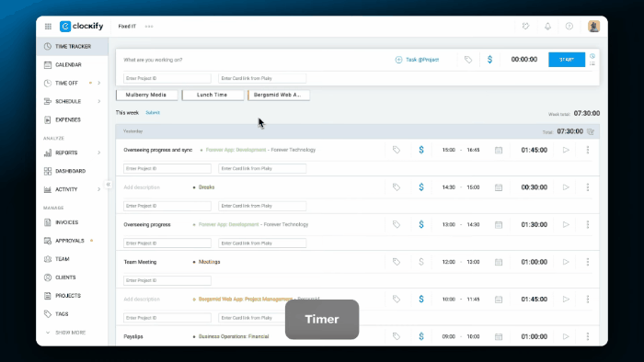Click the puzzle-piece icon in top bar
This screenshot has height=362, width=644.
pyautogui.click(x=525, y=27)
